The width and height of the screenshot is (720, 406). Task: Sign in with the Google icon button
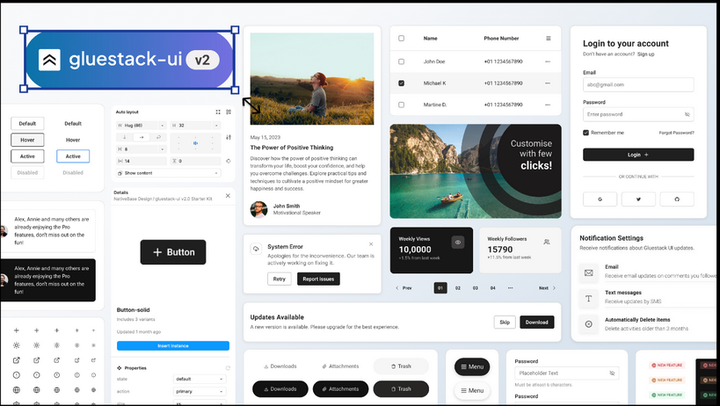[x=600, y=199]
